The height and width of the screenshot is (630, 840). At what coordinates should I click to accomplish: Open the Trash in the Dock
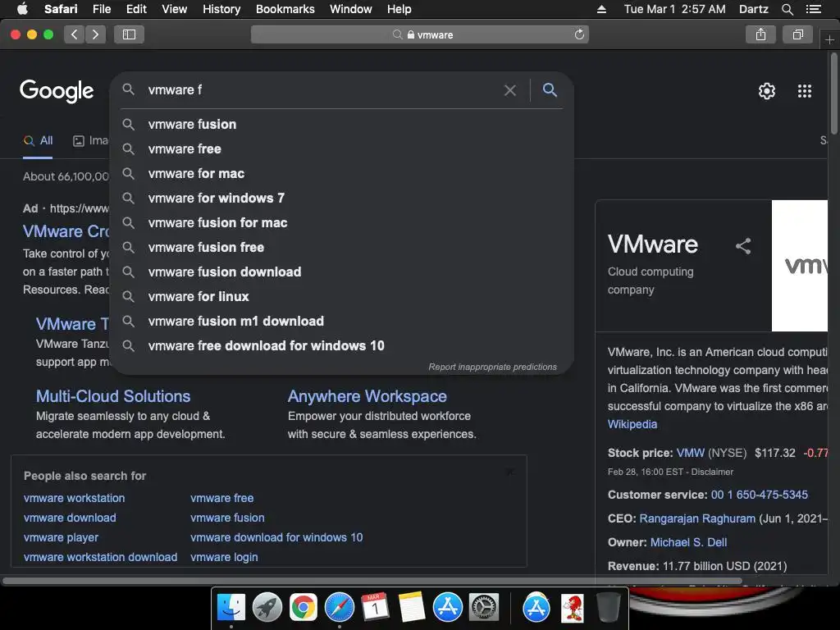click(x=608, y=608)
